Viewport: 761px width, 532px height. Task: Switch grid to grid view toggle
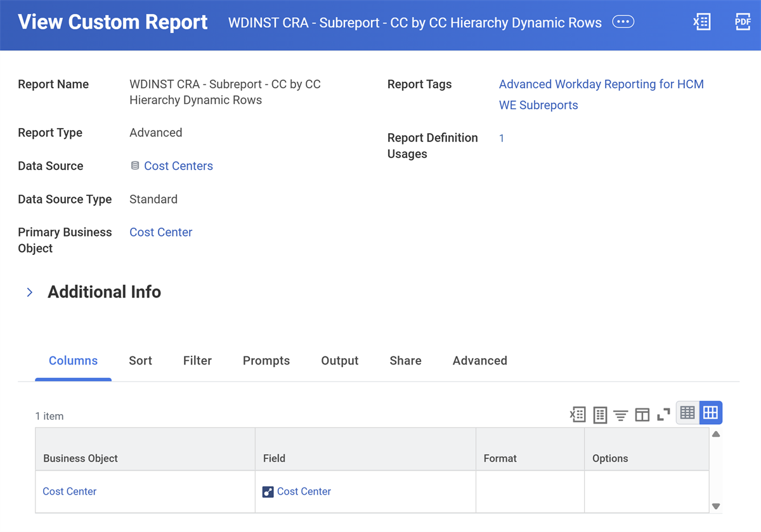pos(711,413)
